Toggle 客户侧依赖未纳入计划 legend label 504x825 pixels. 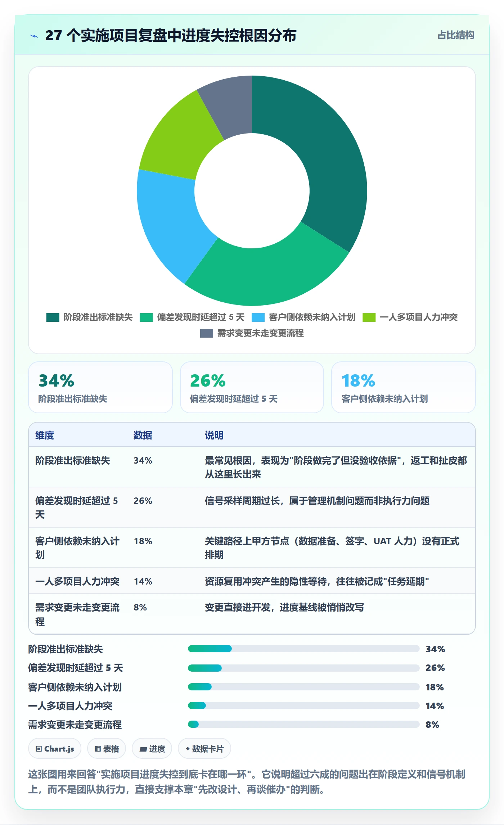[312, 317]
